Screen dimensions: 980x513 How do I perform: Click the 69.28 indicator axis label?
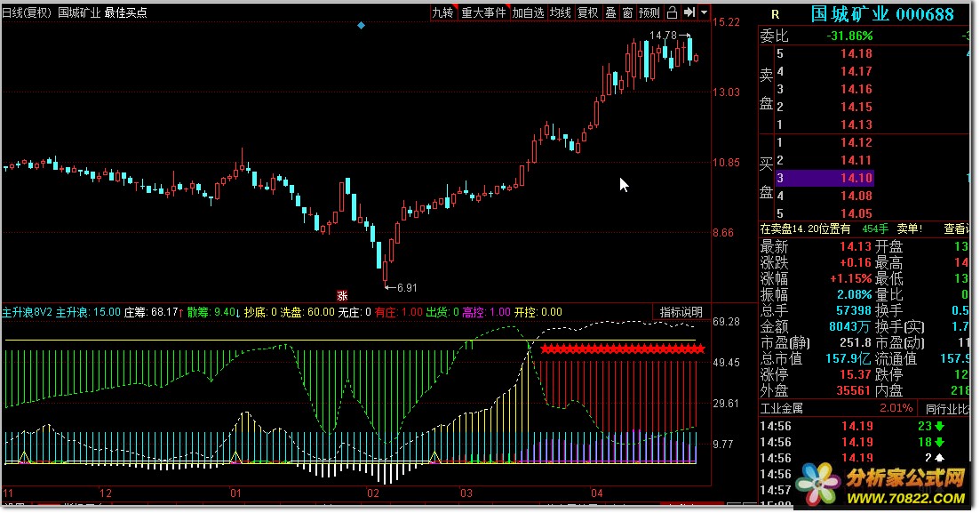tap(726, 322)
